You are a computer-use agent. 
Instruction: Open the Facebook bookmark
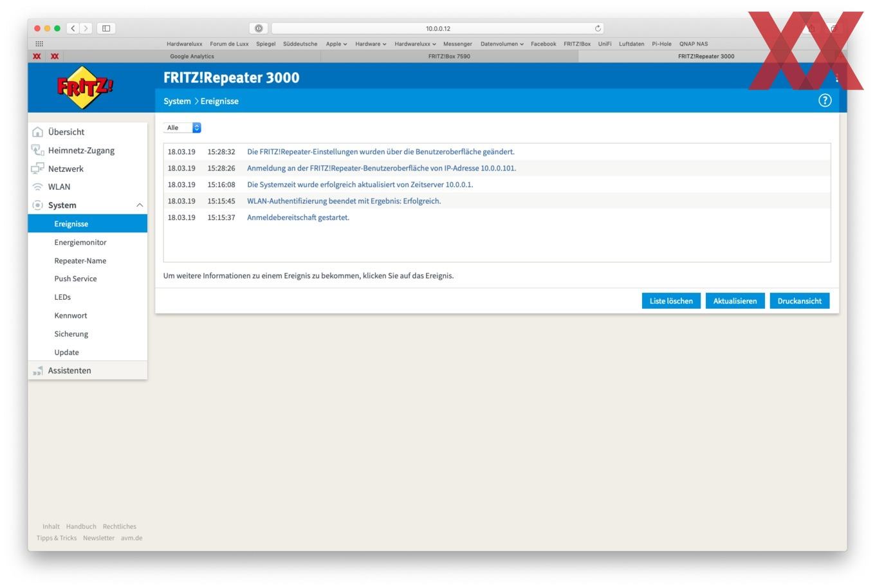tap(544, 44)
